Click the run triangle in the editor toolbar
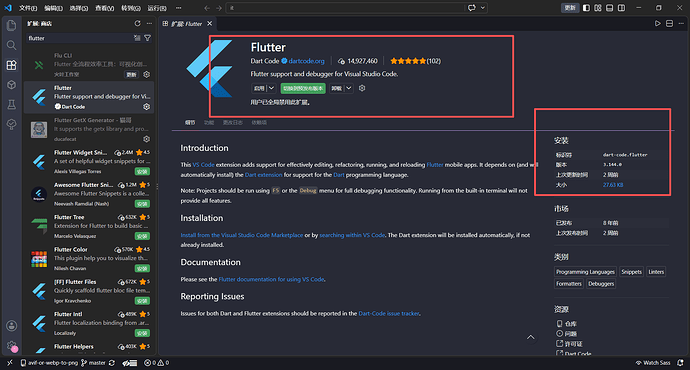 click(x=657, y=23)
